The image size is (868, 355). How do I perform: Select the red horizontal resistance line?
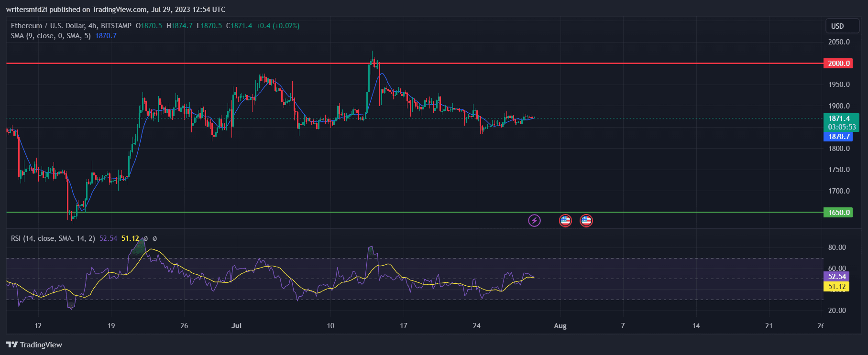[x=191, y=63]
